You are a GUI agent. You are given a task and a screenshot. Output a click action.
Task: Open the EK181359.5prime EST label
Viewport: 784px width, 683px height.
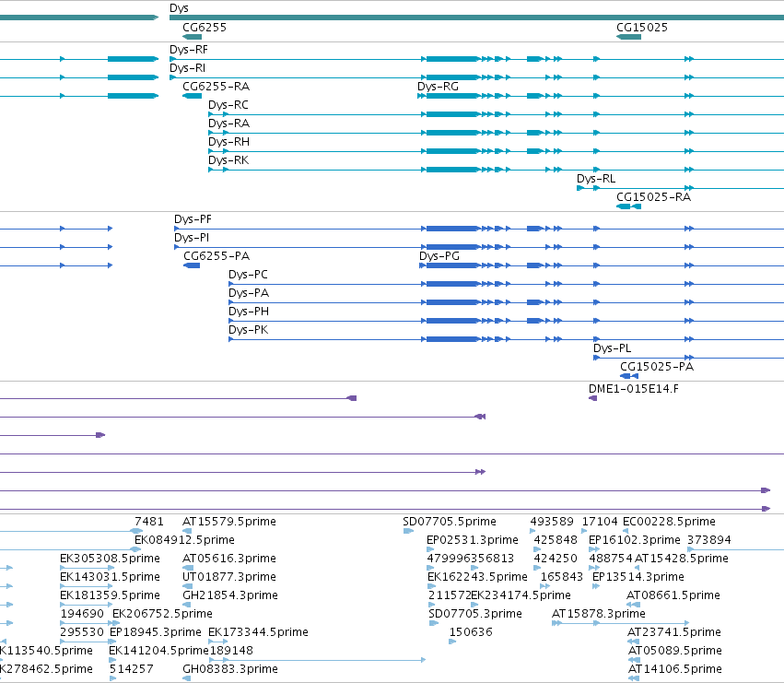(x=110, y=596)
